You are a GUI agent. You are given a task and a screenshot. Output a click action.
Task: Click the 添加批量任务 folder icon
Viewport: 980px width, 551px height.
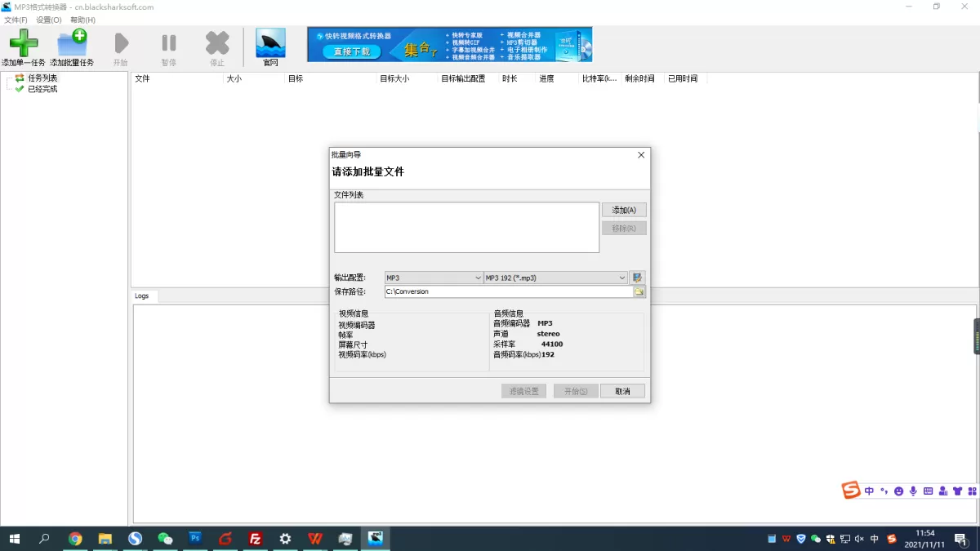tap(72, 42)
